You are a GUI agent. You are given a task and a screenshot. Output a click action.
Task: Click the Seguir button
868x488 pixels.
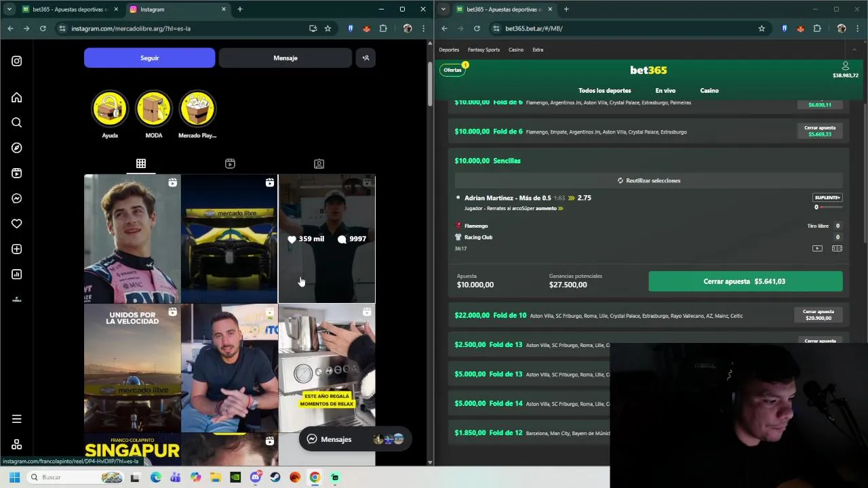click(149, 58)
